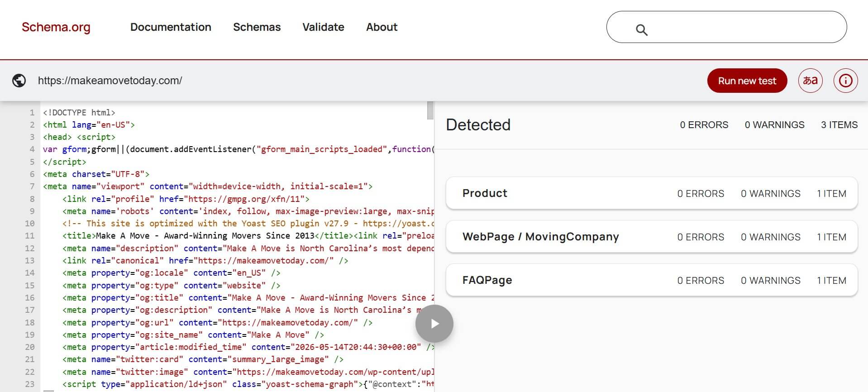Go to Schema.org home logo
868x392 pixels.
tap(56, 27)
